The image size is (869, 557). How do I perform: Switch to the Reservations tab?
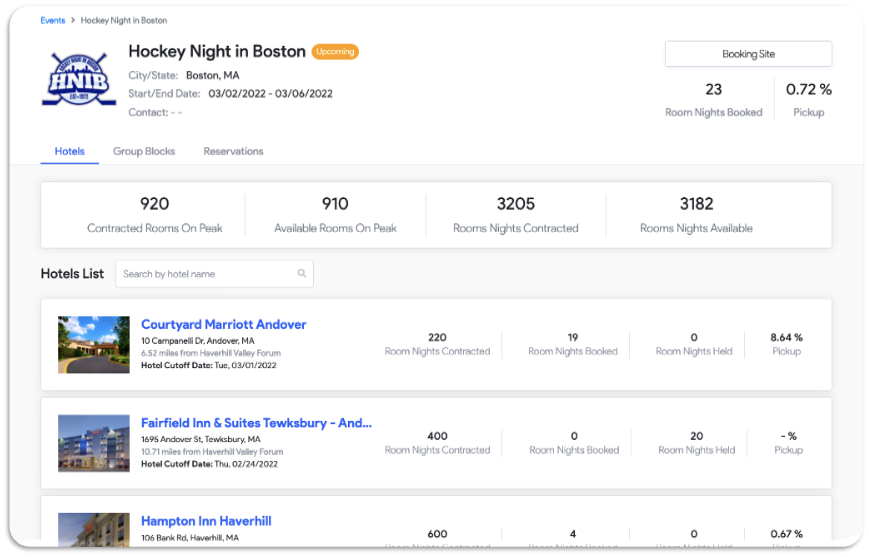pyautogui.click(x=233, y=151)
